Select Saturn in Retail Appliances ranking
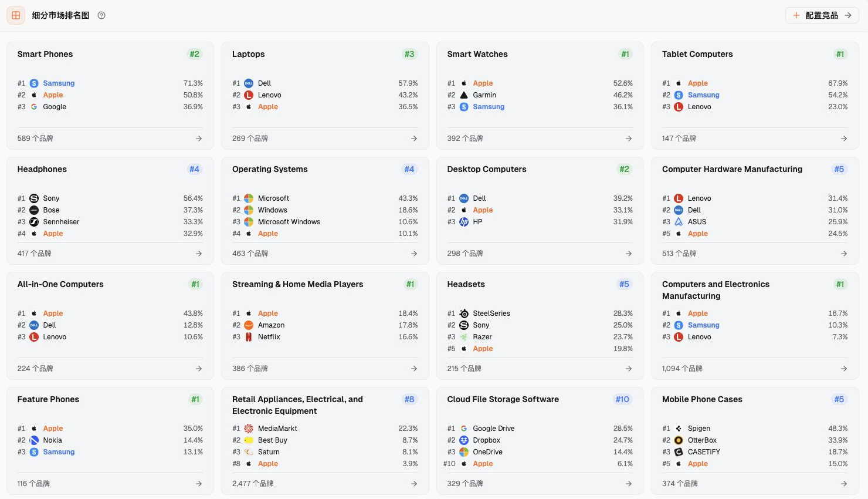868x499 pixels. click(269, 452)
